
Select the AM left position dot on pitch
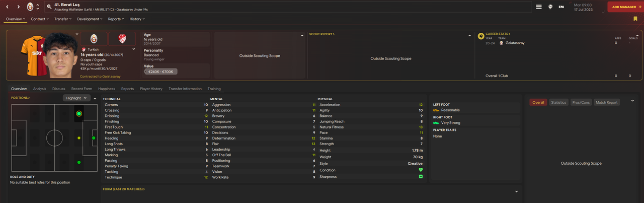point(79,114)
